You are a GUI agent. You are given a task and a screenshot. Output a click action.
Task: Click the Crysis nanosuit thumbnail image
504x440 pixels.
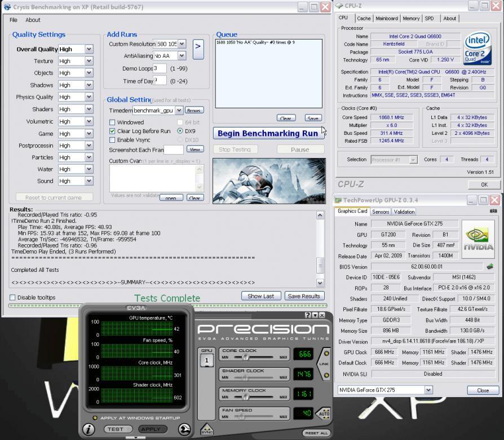click(269, 181)
